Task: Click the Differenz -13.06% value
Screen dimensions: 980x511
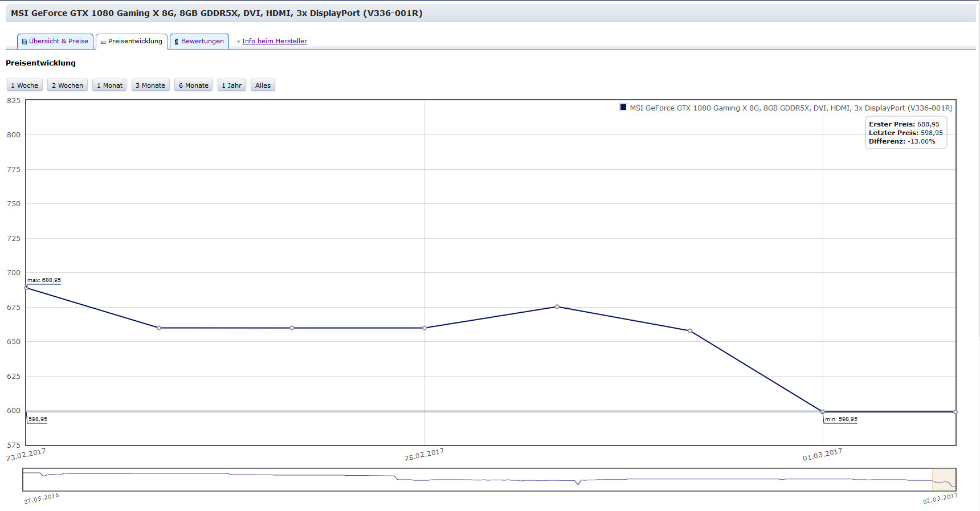Action: coord(921,141)
